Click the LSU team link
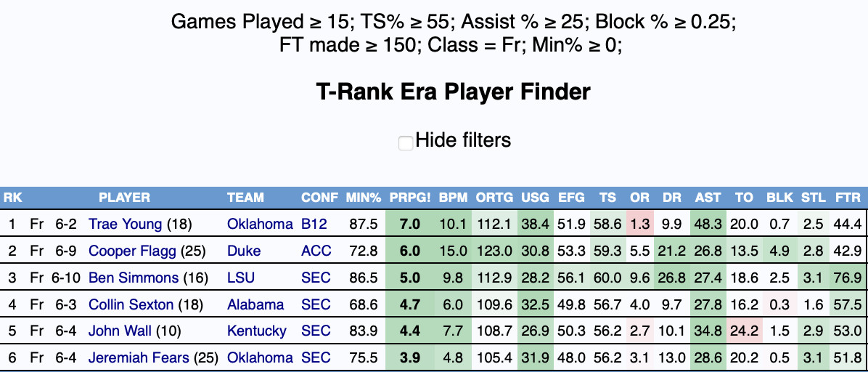 239,278
